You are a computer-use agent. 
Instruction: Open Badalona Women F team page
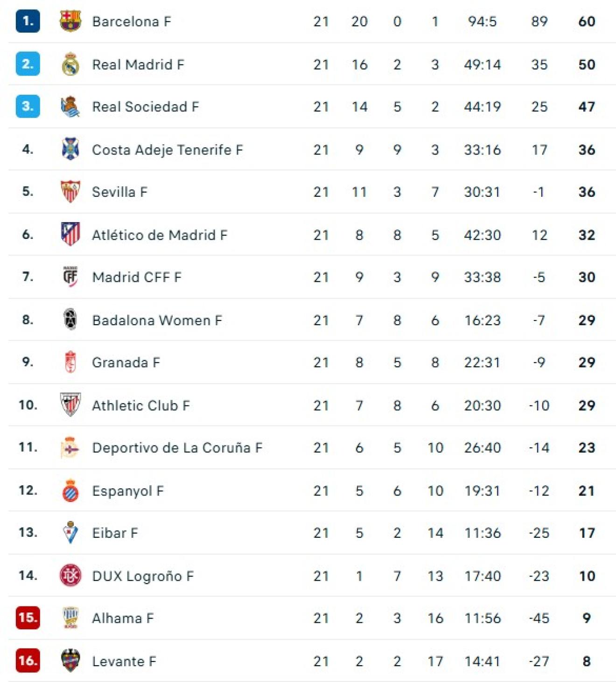pyautogui.click(x=157, y=320)
